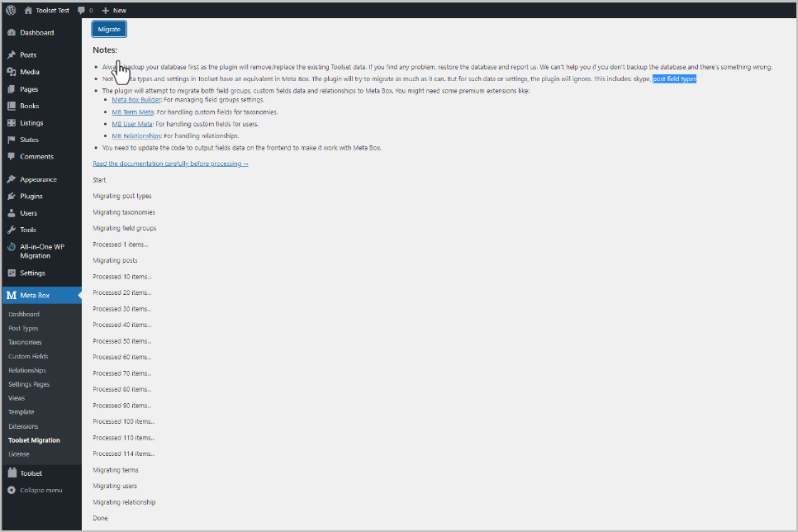798x532 pixels.
Task: Open Settings Pages submenu item
Action: coord(29,384)
